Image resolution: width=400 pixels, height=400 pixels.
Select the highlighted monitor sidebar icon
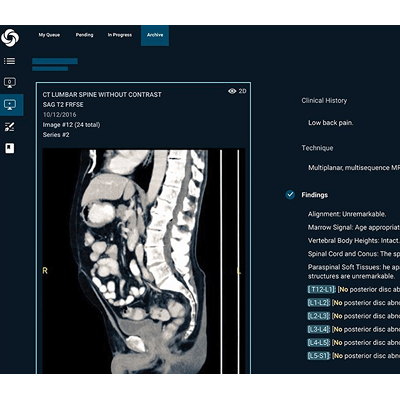(10, 105)
